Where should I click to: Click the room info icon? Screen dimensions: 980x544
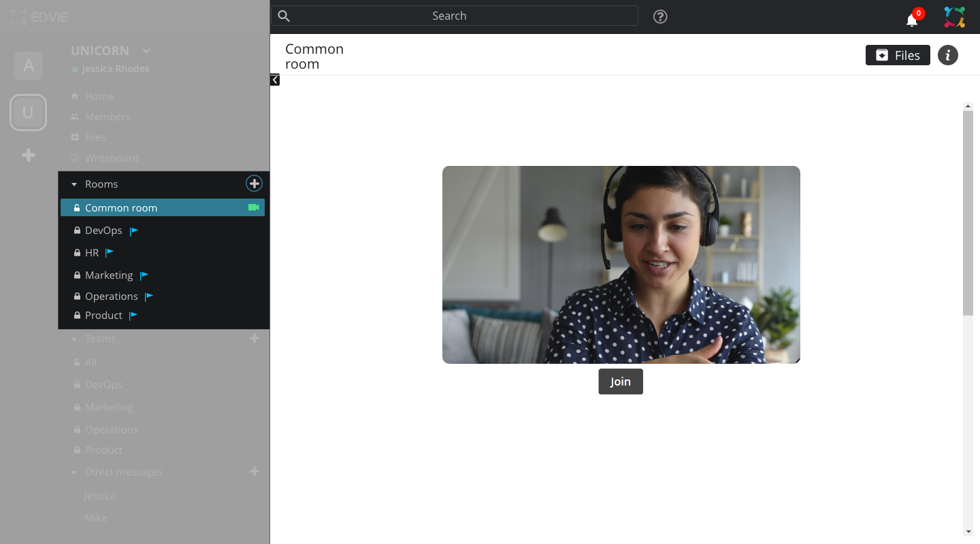(x=947, y=55)
